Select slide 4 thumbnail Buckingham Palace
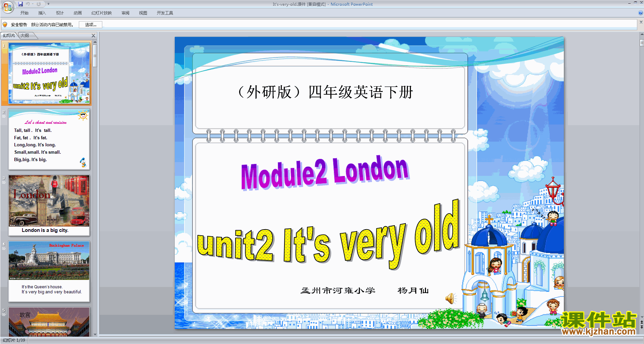The height and width of the screenshot is (344, 644). tap(49, 271)
